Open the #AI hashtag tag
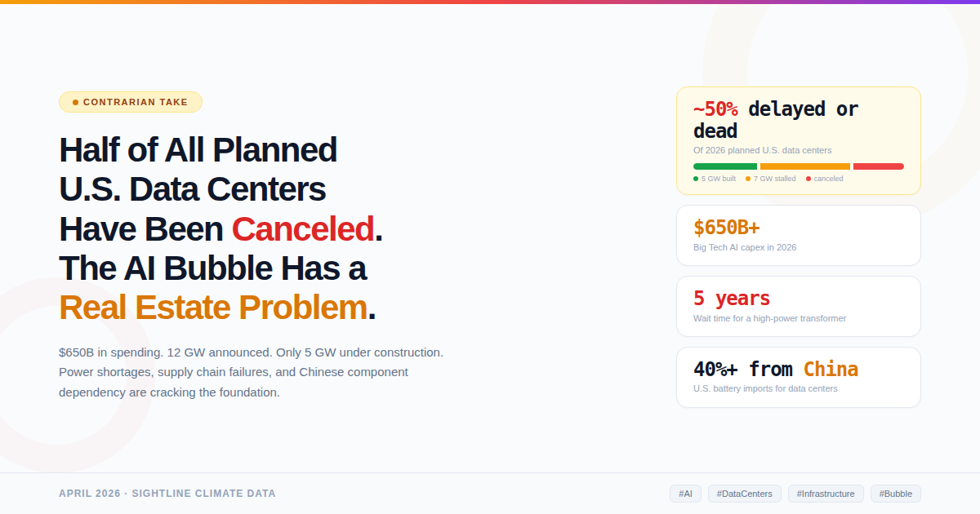The image size is (980, 514). (685, 494)
